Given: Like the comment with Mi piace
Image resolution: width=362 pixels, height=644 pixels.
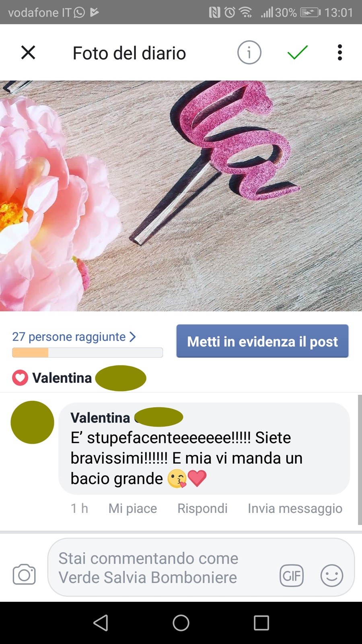Looking at the screenshot, I should tap(133, 508).
